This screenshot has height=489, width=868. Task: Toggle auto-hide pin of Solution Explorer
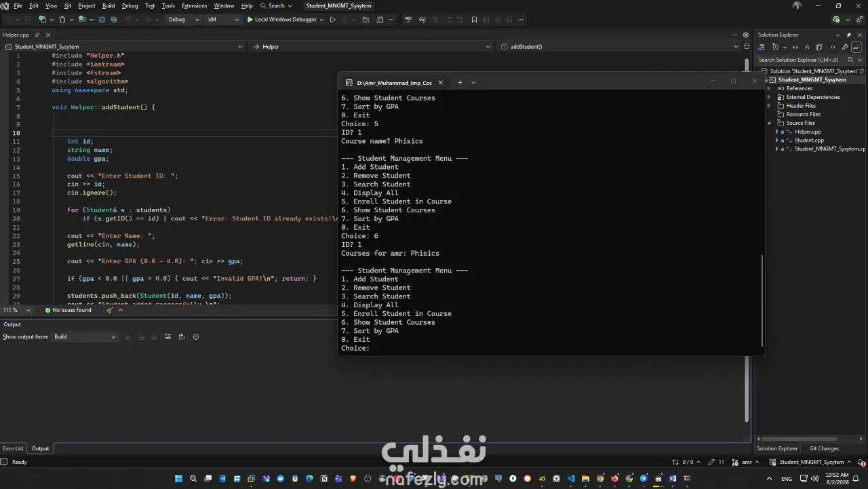(848, 35)
